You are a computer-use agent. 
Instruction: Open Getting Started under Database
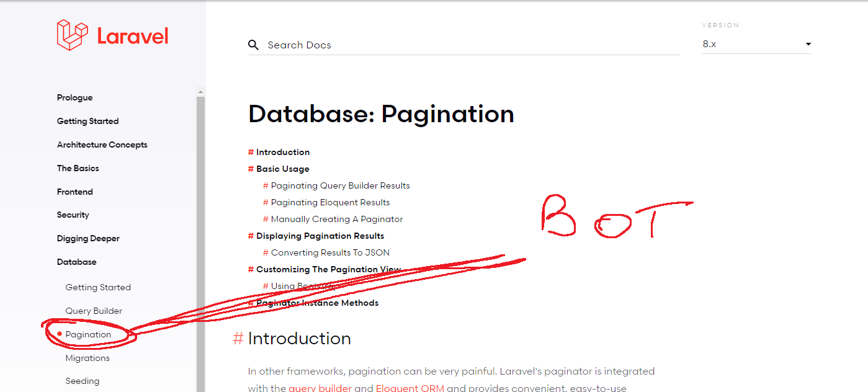pos(98,287)
